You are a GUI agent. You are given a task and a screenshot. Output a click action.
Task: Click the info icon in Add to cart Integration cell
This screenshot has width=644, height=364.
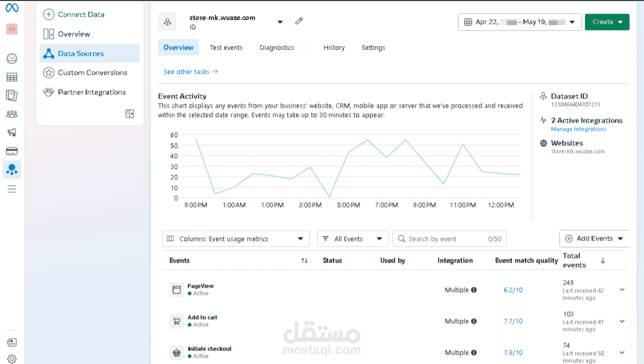click(x=473, y=321)
